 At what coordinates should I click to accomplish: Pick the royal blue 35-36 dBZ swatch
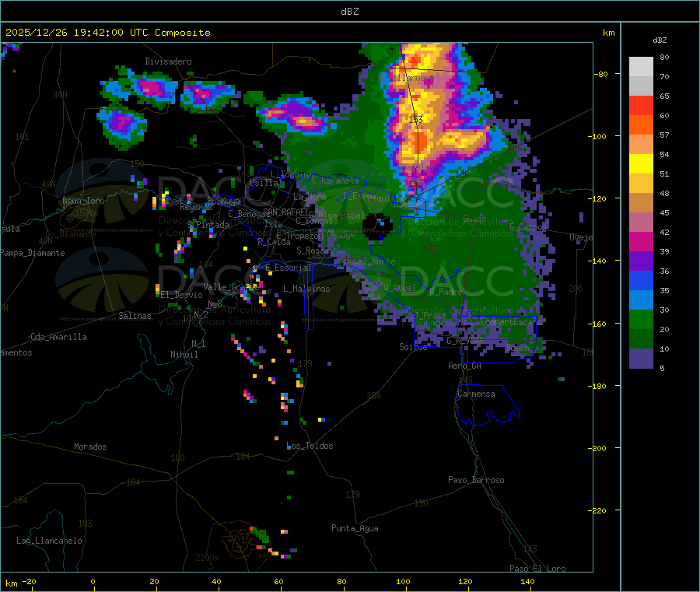tap(641, 280)
